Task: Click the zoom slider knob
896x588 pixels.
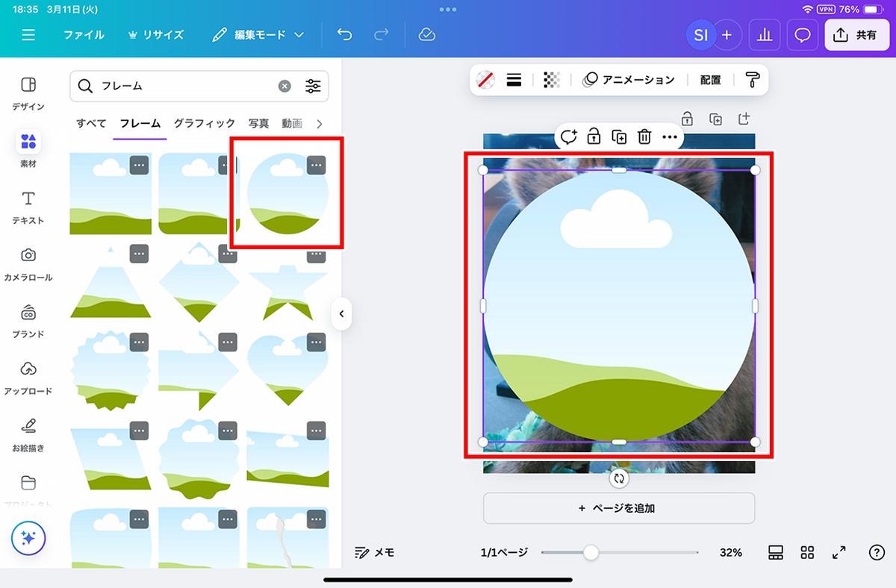Action: 591,552
